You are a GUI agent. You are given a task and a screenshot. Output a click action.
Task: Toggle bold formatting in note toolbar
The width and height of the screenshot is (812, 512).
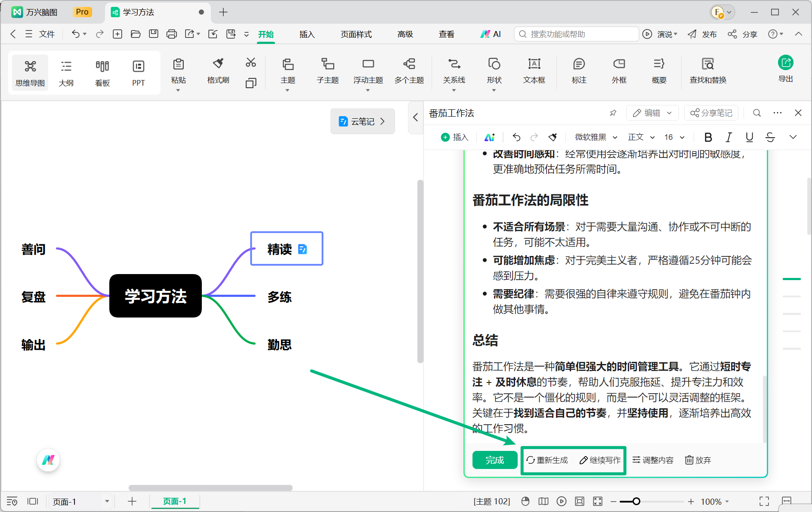(x=708, y=137)
